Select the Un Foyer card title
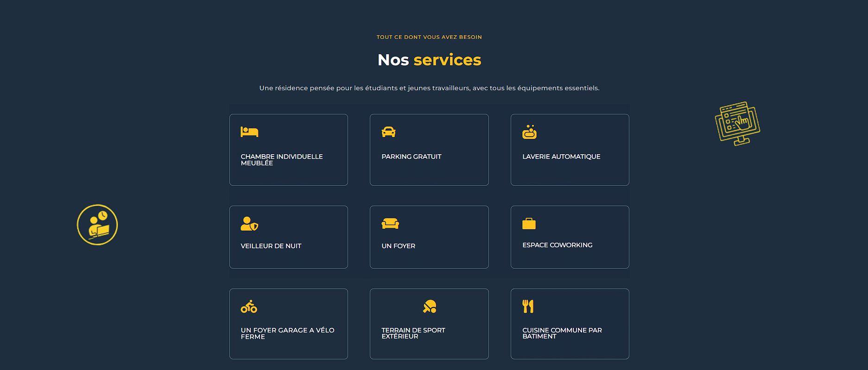Screen dimensions: 868x370 pos(398,246)
